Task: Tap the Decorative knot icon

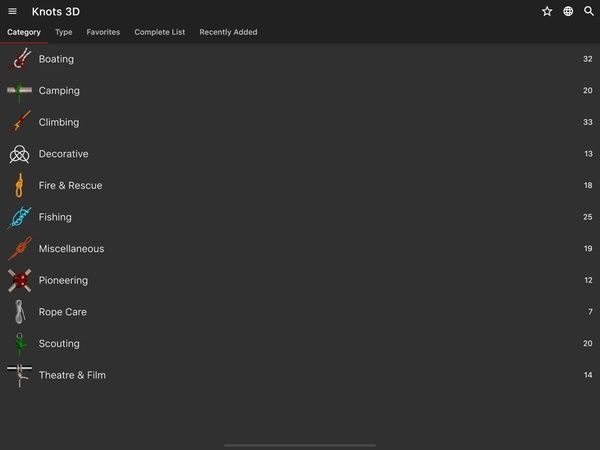Action: (20, 154)
